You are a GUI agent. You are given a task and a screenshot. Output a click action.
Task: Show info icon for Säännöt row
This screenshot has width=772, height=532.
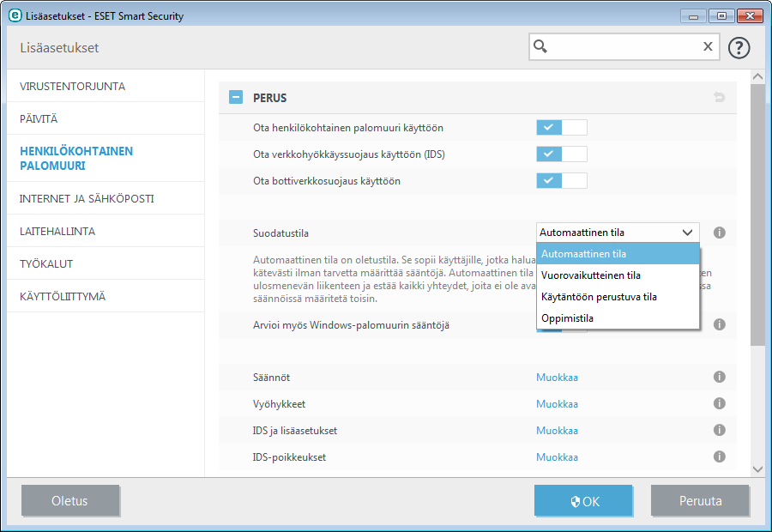click(x=720, y=377)
